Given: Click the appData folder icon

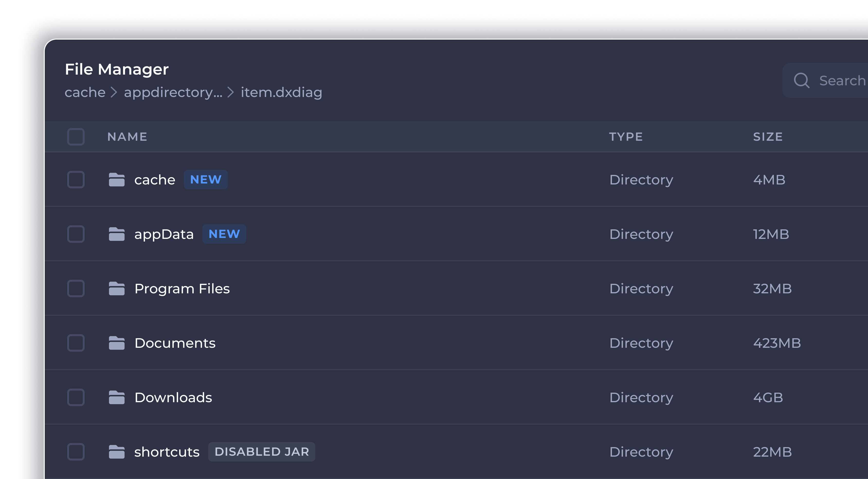Looking at the screenshot, I should click(x=118, y=234).
